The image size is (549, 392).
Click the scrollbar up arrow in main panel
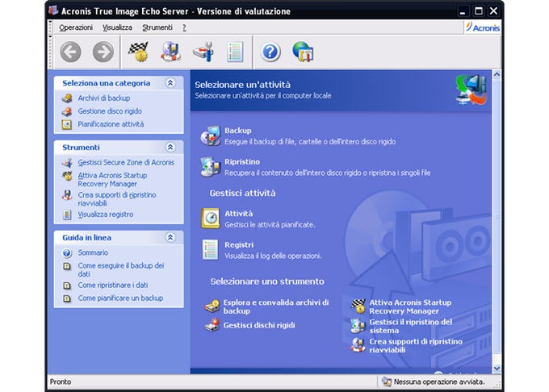click(497, 74)
